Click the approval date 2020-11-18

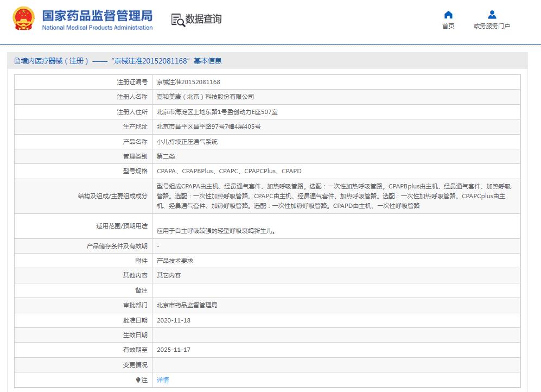click(x=174, y=320)
